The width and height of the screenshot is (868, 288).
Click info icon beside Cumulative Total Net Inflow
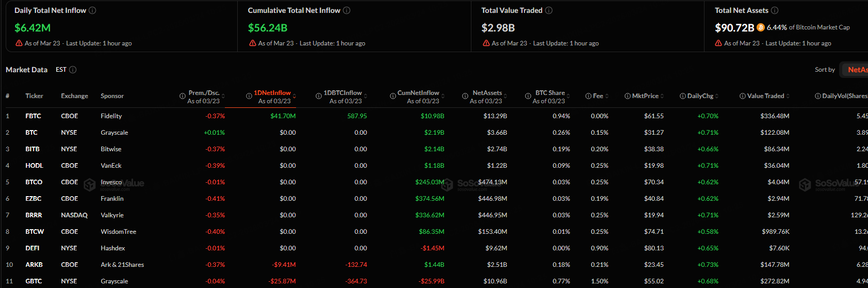click(x=347, y=10)
